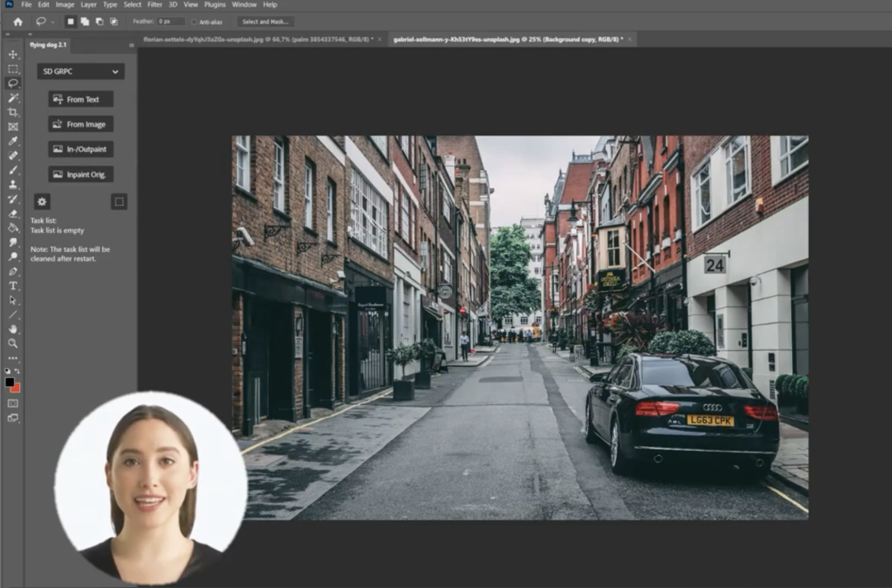892x588 pixels.
Task: Choose the Add to selection mode button
Action: (84, 21)
